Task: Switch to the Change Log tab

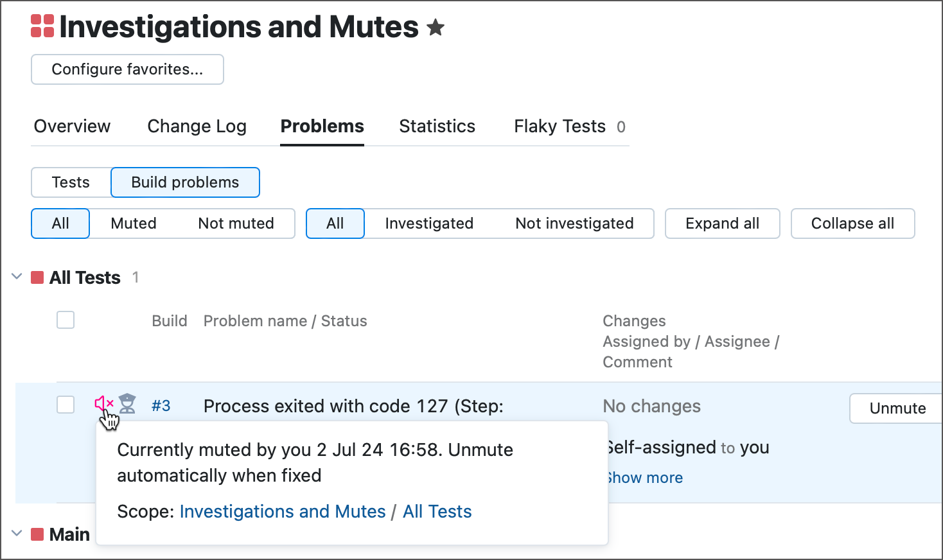Action: (x=197, y=127)
